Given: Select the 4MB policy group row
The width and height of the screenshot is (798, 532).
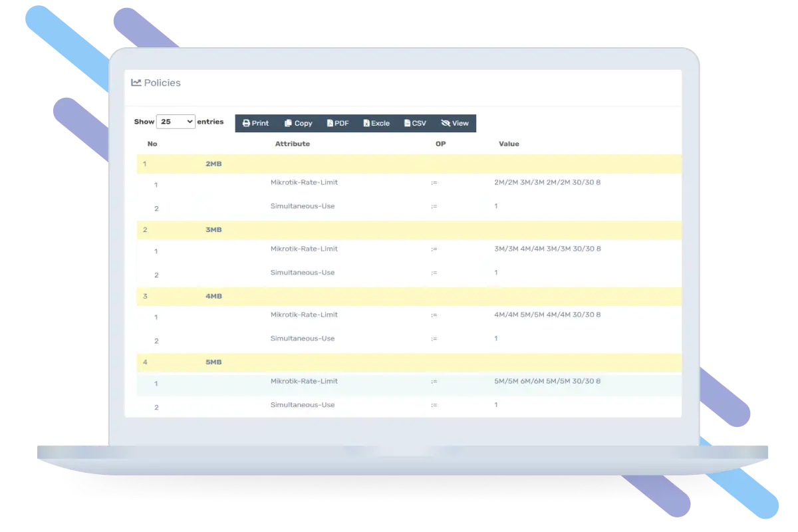Looking at the screenshot, I should 213,296.
